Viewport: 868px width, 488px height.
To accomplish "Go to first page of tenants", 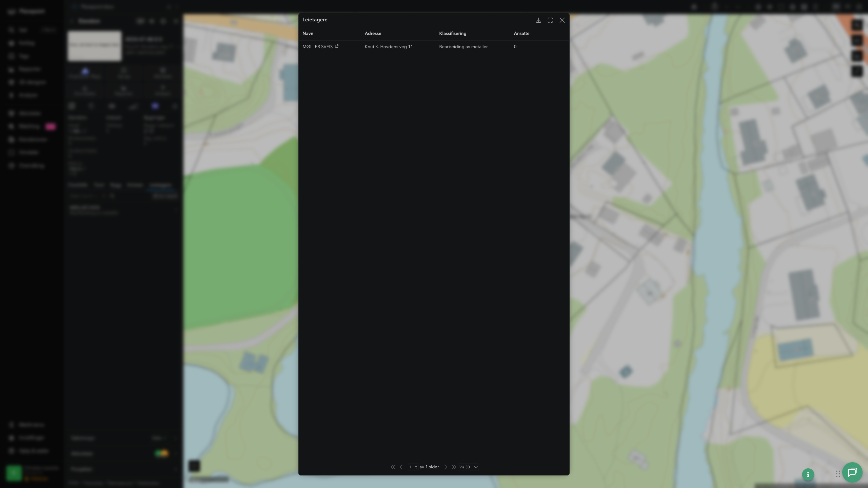I will [393, 467].
